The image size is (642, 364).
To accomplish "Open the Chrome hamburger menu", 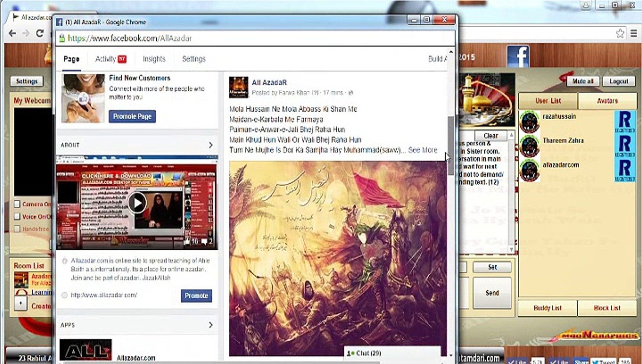I will pos(634,33).
